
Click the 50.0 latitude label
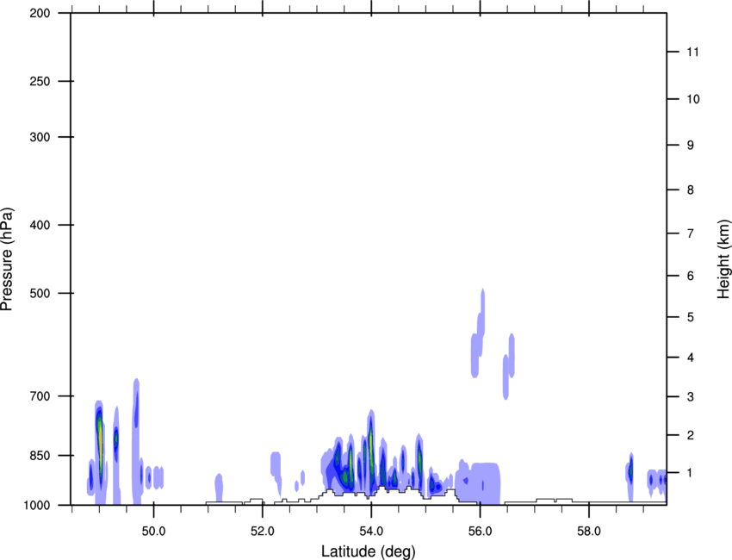point(153,532)
